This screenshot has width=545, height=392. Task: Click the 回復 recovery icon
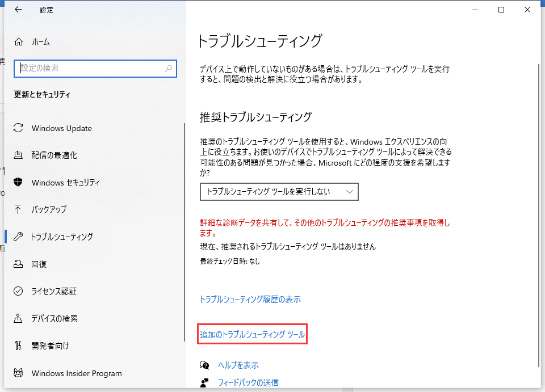pyautogui.click(x=18, y=264)
